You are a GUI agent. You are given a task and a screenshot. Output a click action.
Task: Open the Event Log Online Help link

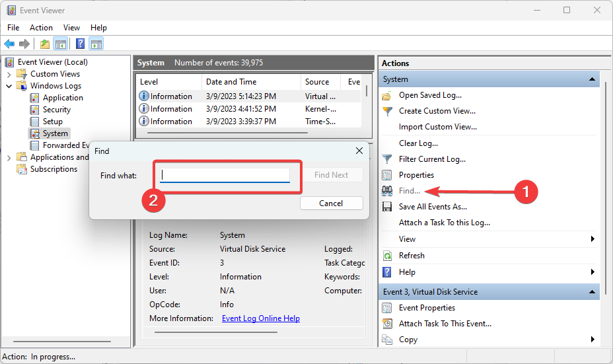[x=261, y=318]
